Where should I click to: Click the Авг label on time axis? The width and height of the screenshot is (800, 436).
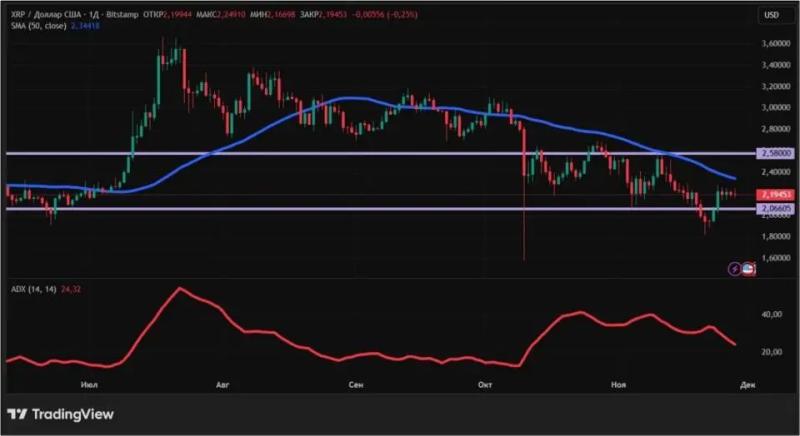click(223, 384)
